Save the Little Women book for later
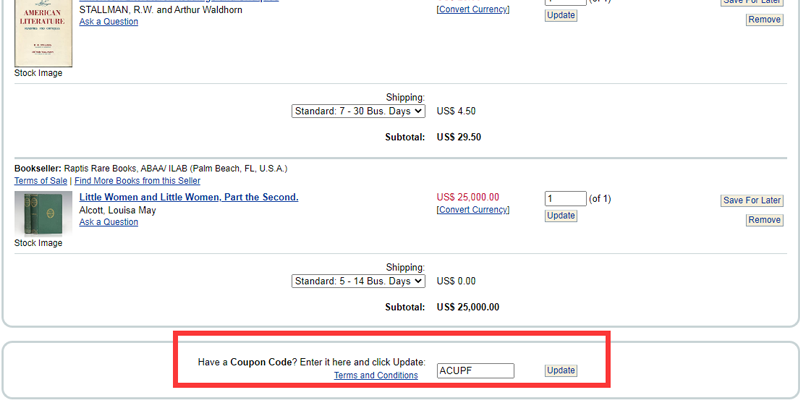Image resolution: width=800 pixels, height=400 pixels. click(x=751, y=201)
